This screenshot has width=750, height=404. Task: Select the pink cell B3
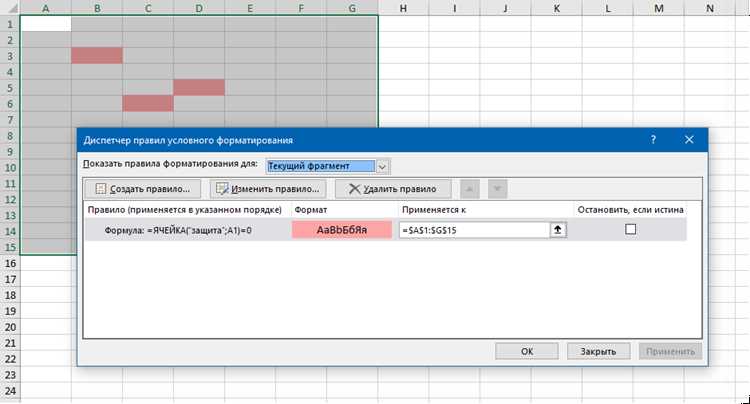click(97, 55)
